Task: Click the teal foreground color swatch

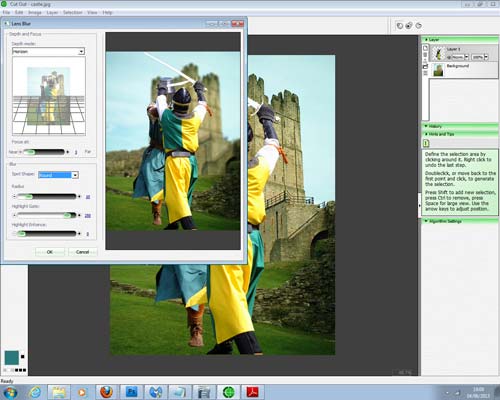Action: tap(12, 358)
